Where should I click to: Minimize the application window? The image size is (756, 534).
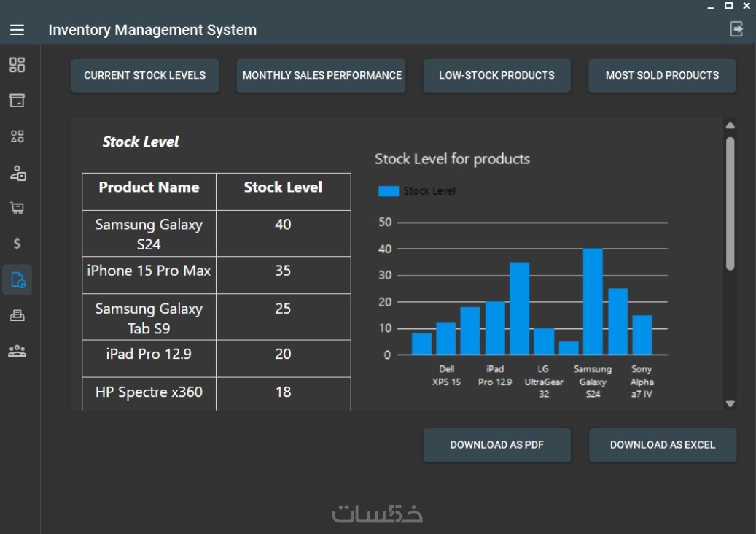pos(710,7)
